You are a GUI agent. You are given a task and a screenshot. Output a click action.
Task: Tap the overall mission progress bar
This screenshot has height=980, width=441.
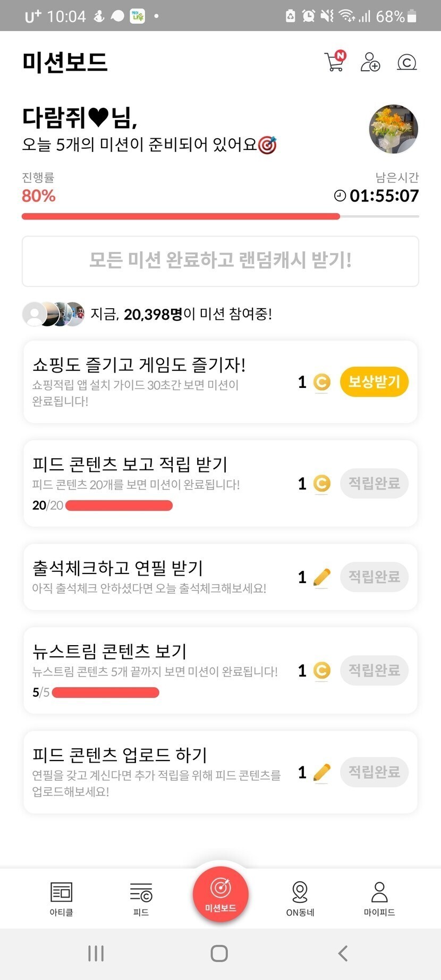(220, 216)
